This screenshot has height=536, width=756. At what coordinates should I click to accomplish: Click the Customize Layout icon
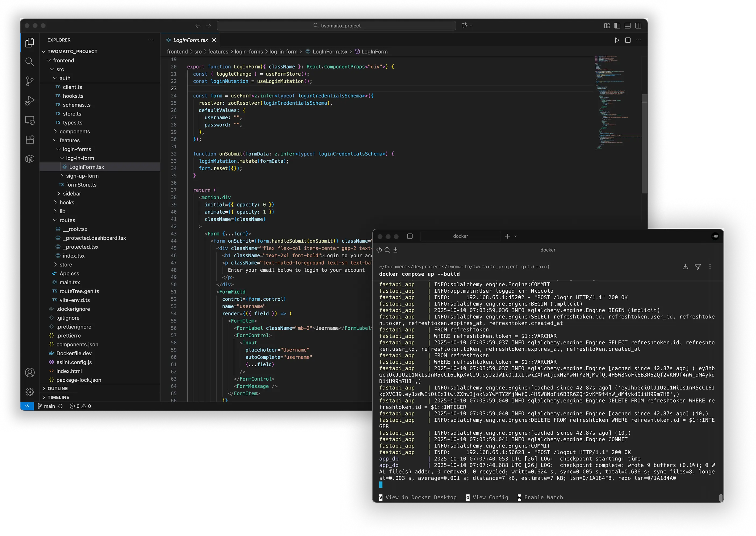pyautogui.click(x=606, y=25)
